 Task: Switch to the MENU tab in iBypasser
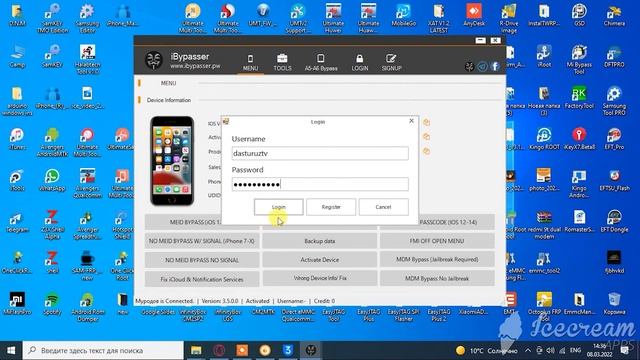click(250, 62)
